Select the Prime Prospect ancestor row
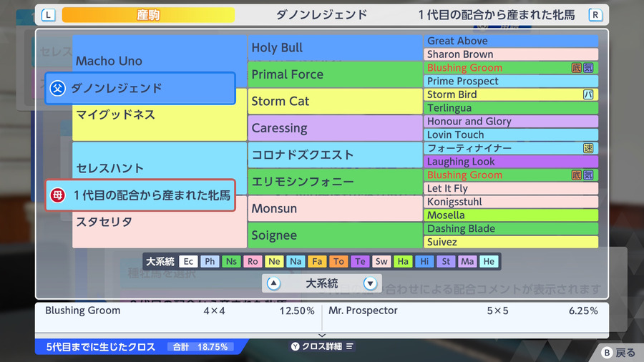 (511, 82)
